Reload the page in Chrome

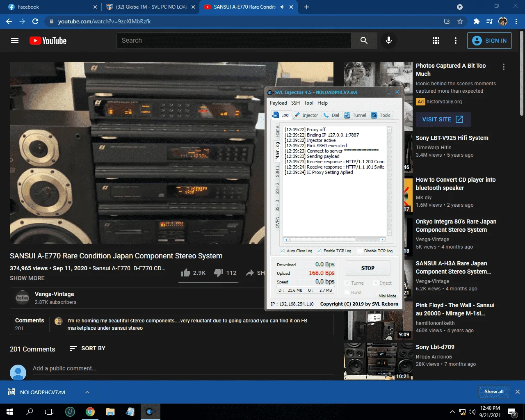35,21
